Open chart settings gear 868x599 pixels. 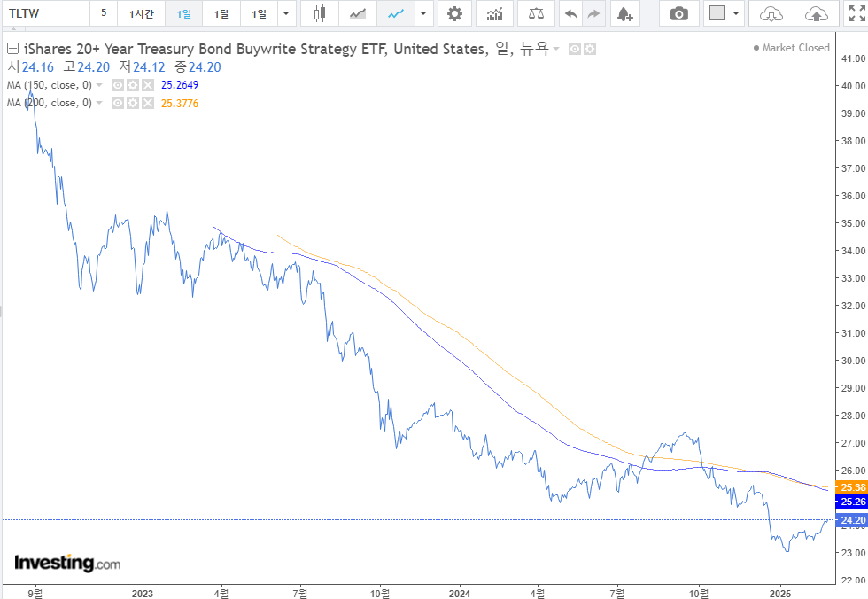[454, 13]
